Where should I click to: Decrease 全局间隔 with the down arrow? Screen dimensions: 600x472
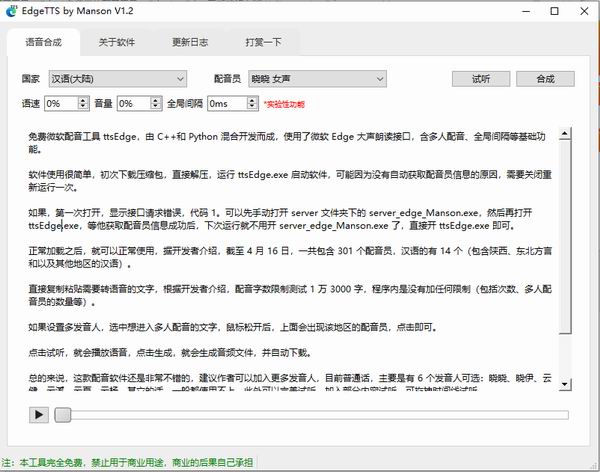(252, 107)
